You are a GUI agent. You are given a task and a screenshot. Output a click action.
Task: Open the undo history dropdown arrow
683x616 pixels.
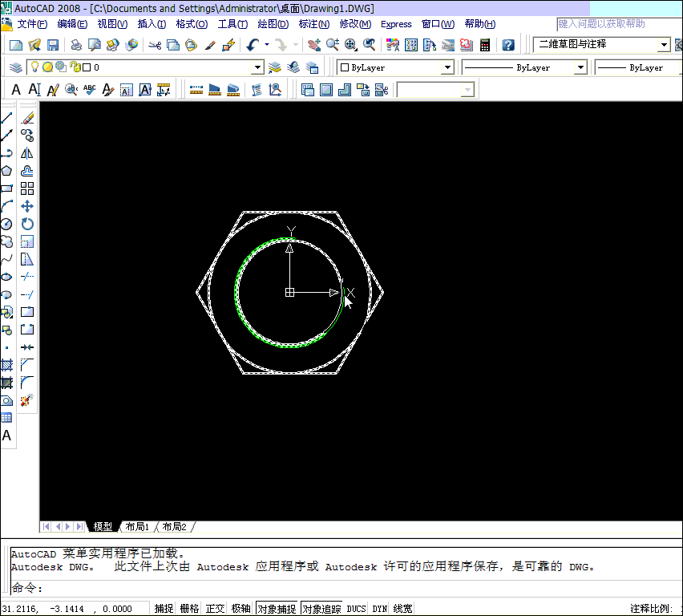[267, 44]
